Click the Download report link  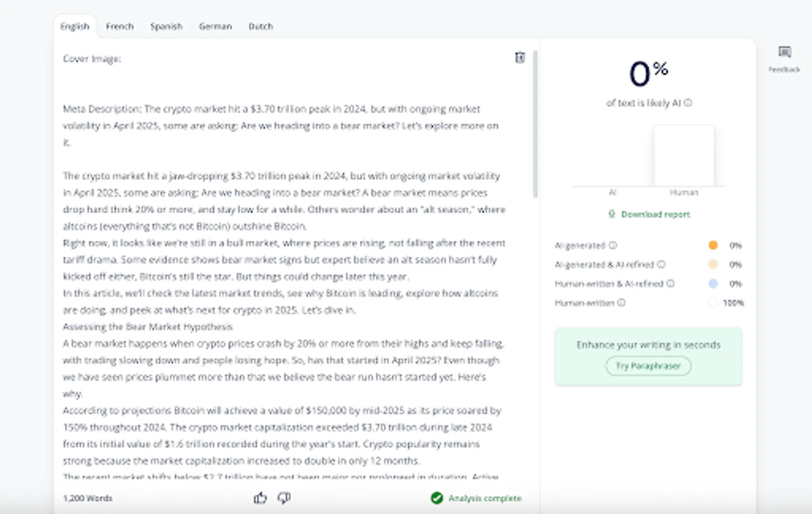click(655, 214)
